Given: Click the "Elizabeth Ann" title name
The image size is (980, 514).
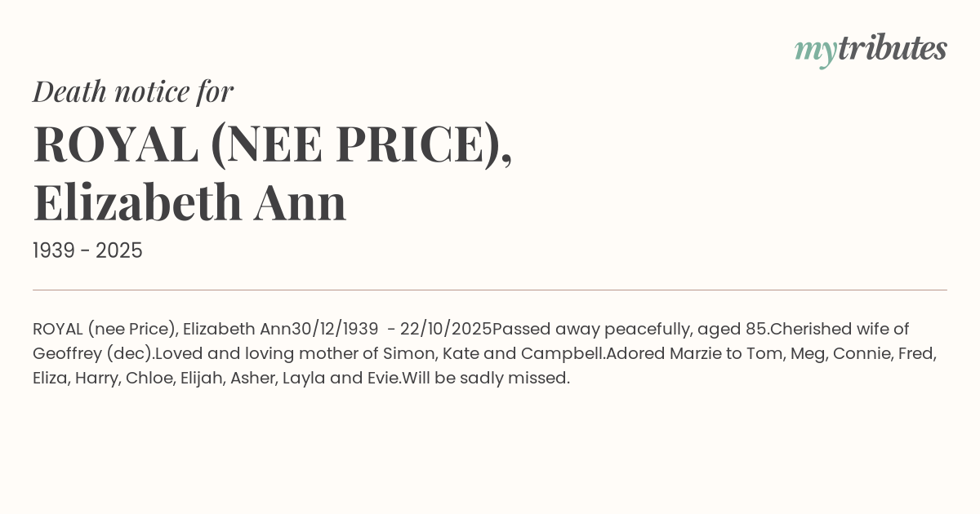Looking at the screenshot, I should [189, 202].
